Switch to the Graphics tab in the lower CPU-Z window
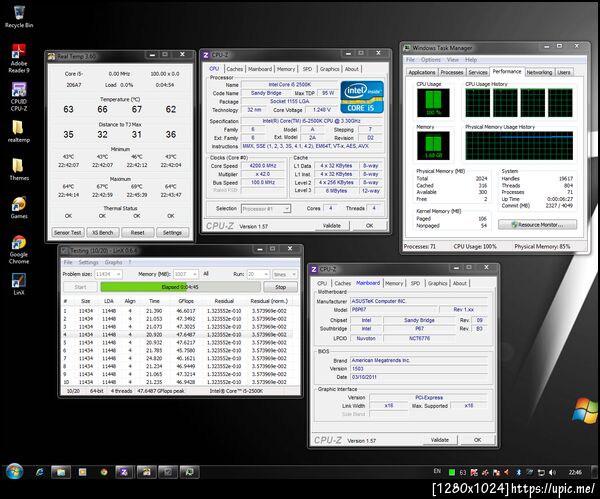Screen dimensions: 600x499 tap(437, 284)
